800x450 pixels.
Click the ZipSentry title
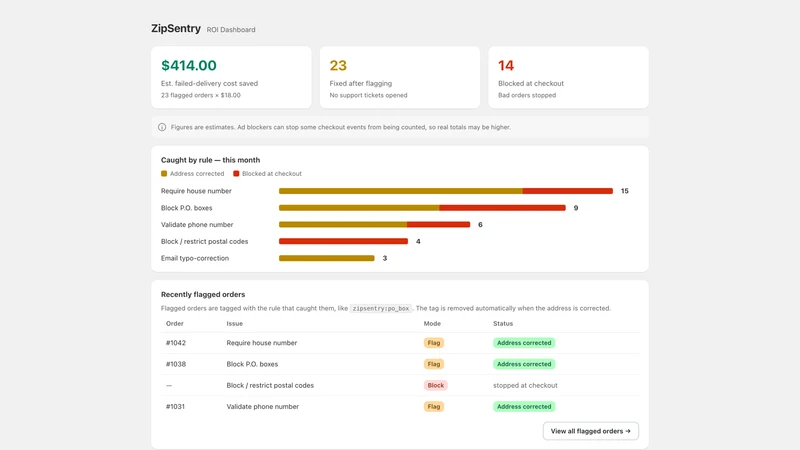click(176, 29)
